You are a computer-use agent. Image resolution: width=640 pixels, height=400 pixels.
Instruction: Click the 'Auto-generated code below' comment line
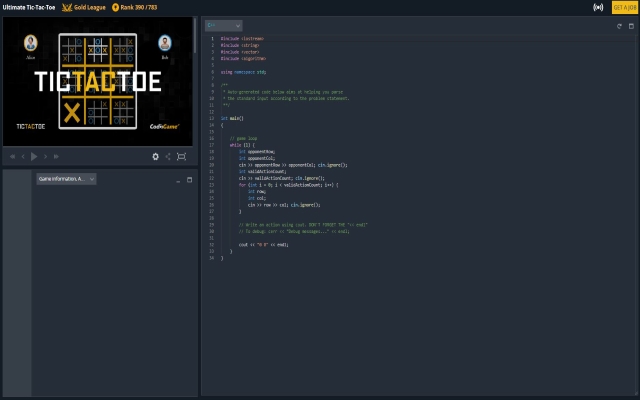(283, 92)
